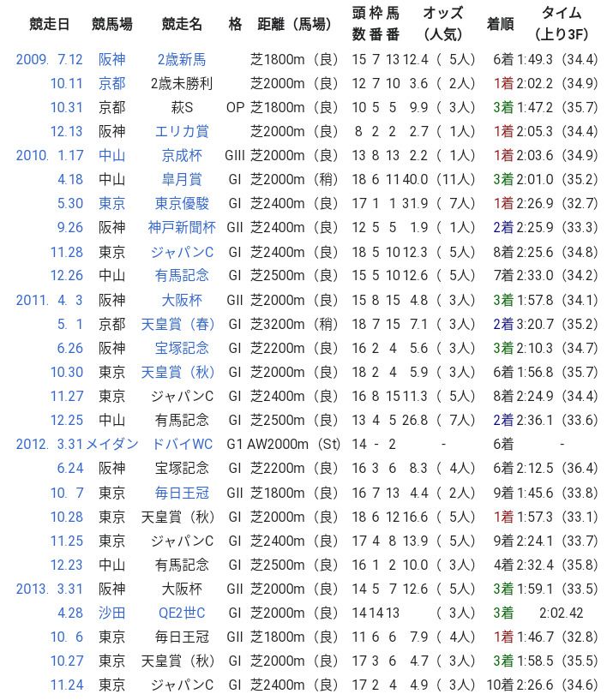Open the blue 大阪杯 link in 2011 row
This screenshot has width=607, height=700.
pos(182,300)
